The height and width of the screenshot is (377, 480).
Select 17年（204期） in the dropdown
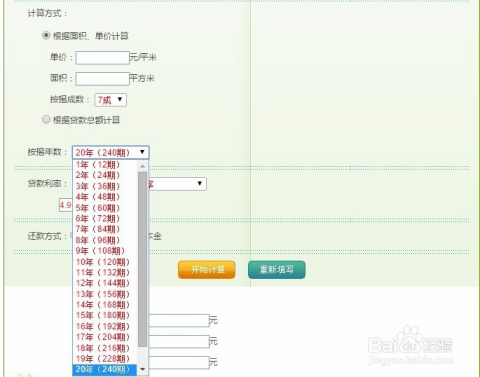click(105, 337)
